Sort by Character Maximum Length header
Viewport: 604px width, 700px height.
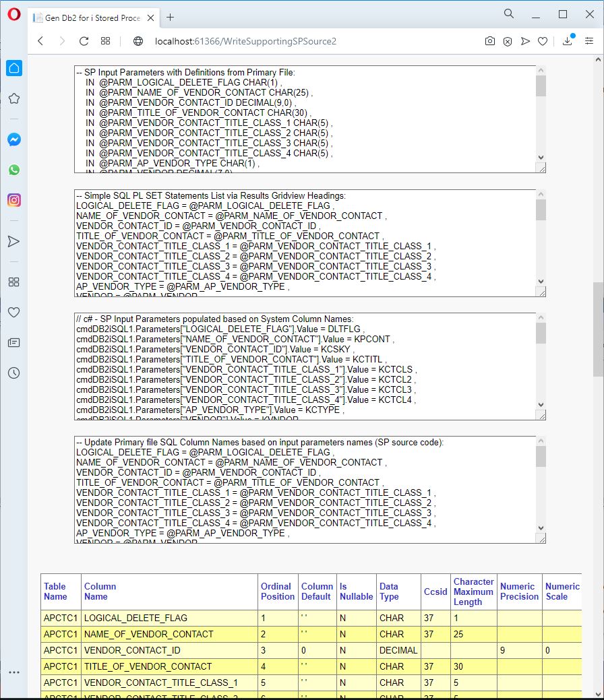pyautogui.click(x=473, y=592)
